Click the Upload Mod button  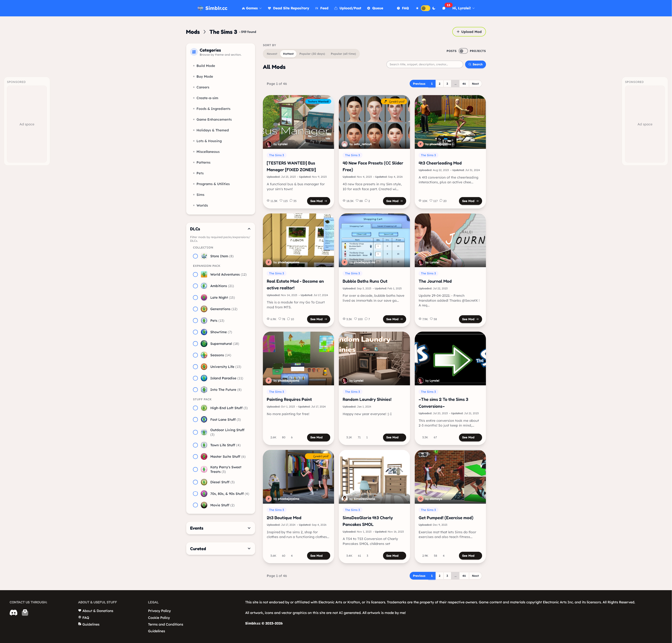click(x=469, y=32)
